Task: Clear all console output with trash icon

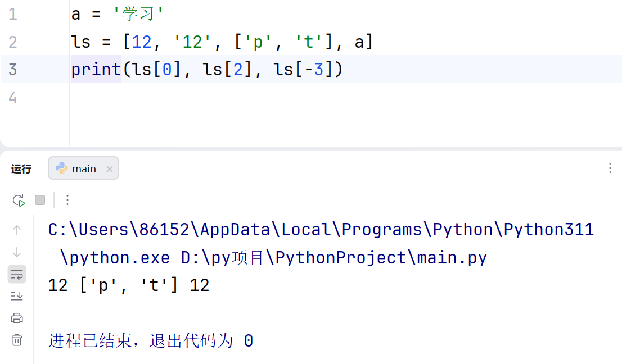Action: (17, 339)
